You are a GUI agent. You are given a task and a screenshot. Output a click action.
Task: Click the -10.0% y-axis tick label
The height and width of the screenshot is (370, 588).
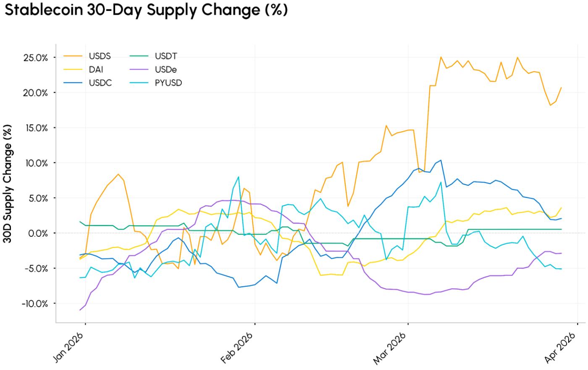35,304
